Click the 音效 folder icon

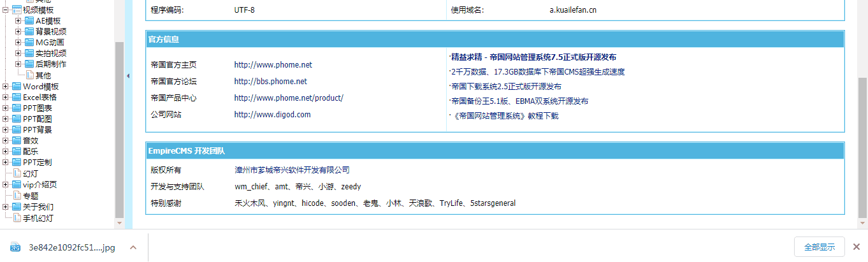[17, 140]
